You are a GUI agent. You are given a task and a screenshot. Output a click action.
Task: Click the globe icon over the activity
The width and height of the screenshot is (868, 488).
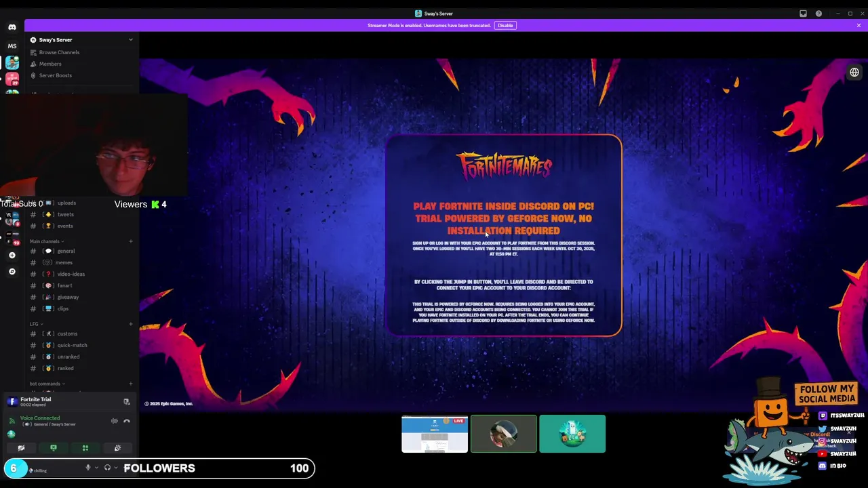pos(854,73)
